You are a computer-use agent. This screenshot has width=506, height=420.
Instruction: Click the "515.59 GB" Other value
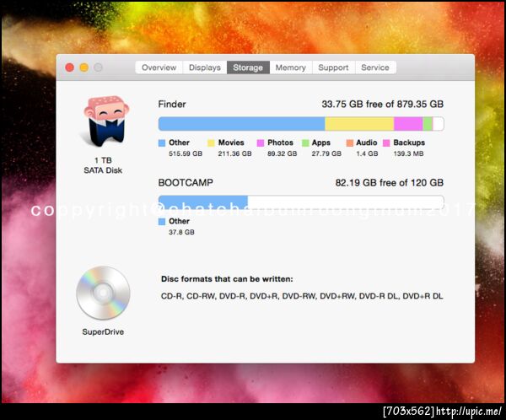coord(186,153)
